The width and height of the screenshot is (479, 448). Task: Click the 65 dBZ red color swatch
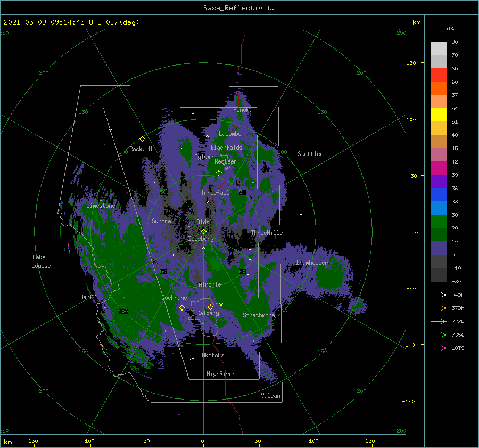(439, 75)
